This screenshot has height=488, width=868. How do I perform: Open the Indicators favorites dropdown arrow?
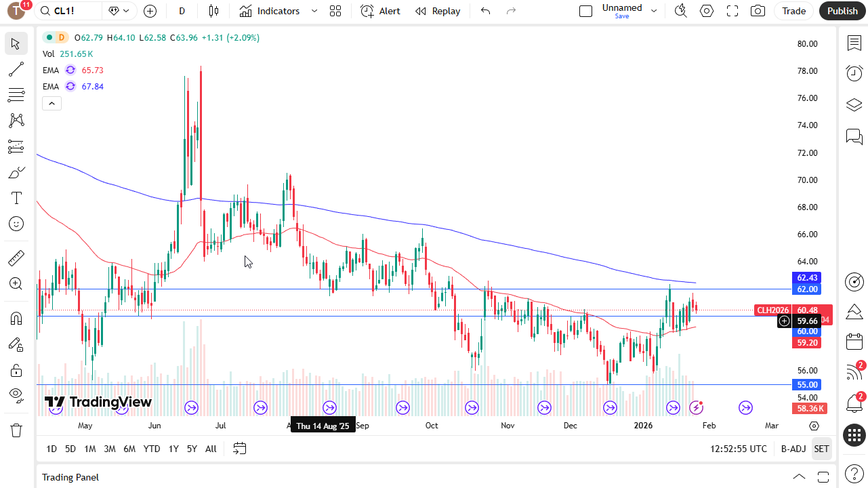click(314, 11)
